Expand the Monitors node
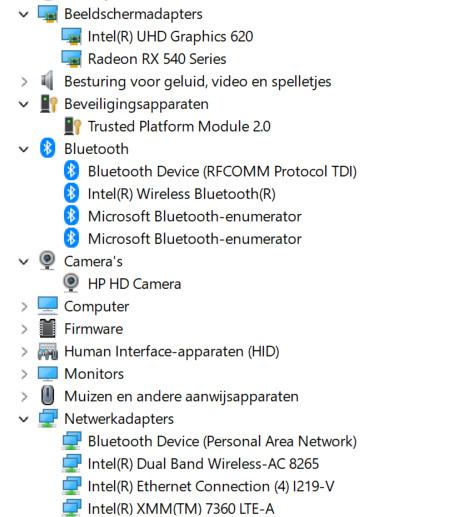Viewport: 452px width, 517px height. pos(24,374)
